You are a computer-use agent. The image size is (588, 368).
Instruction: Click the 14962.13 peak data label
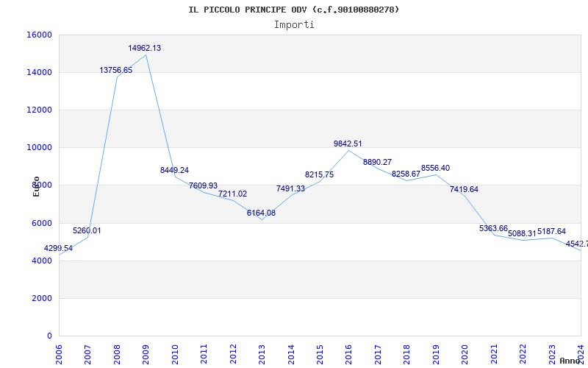145,48
